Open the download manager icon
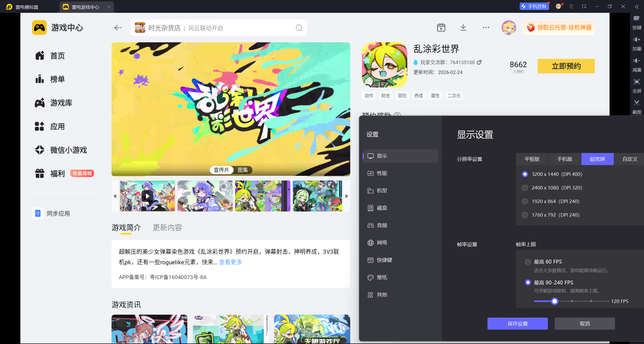This screenshot has width=644, height=344. 463,28
